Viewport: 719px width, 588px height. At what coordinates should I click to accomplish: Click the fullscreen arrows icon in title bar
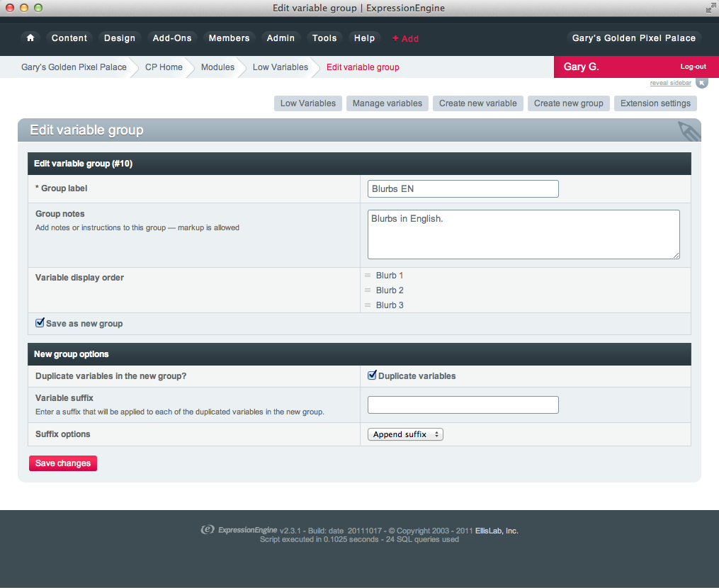pyautogui.click(x=710, y=8)
